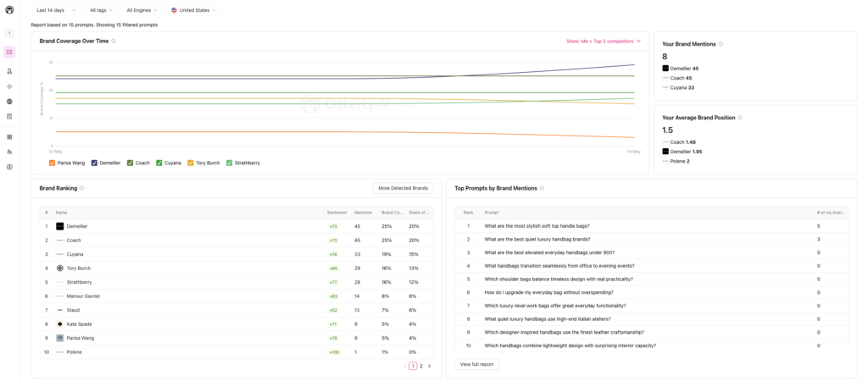Click the Parisa Wang logo in ranking table
Screen dimensions: 868x382
(60, 338)
